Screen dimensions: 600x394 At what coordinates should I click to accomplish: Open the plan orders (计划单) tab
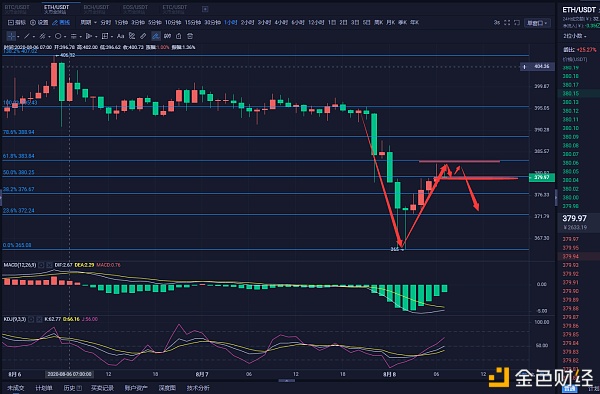[44, 388]
